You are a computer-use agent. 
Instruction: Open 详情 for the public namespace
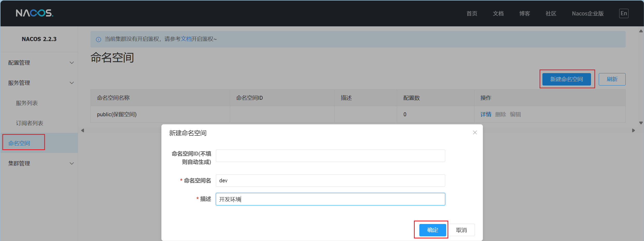pyautogui.click(x=486, y=114)
